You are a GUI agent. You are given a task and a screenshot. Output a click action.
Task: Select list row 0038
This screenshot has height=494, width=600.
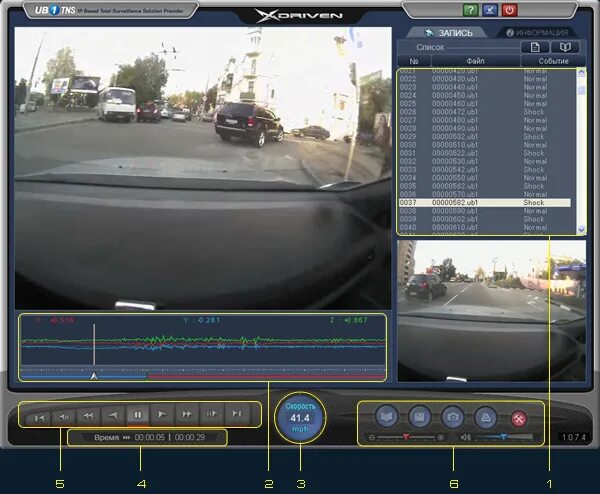485,211
